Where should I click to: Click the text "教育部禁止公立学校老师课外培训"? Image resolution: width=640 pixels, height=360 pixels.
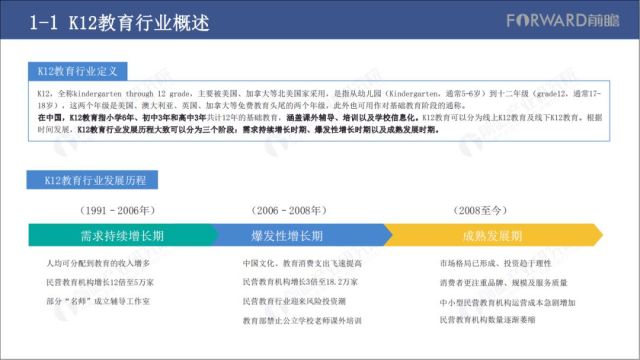(x=302, y=320)
